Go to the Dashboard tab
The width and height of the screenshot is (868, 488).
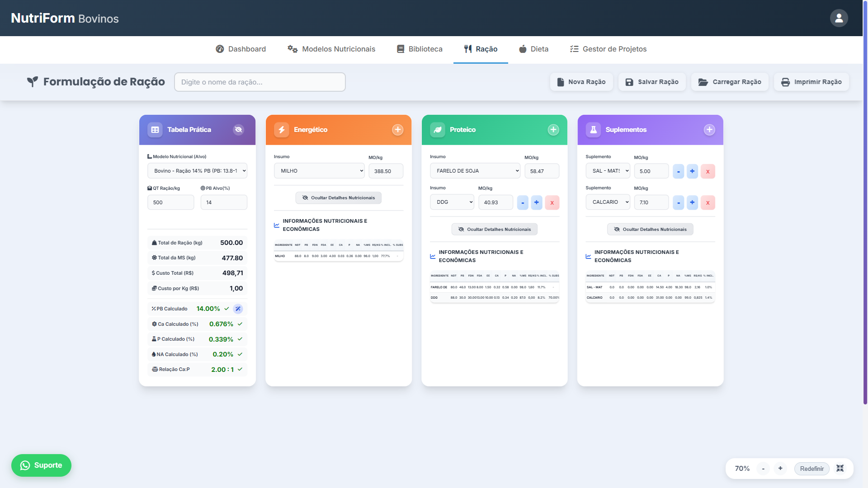point(241,49)
